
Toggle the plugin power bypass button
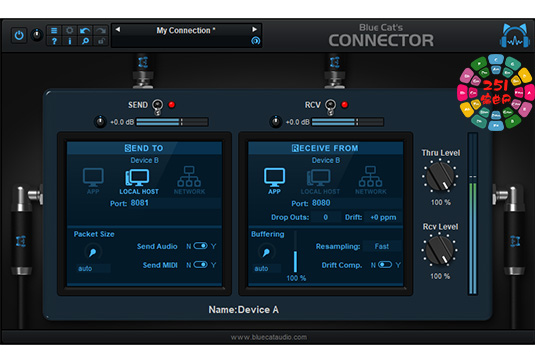click(x=19, y=35)
